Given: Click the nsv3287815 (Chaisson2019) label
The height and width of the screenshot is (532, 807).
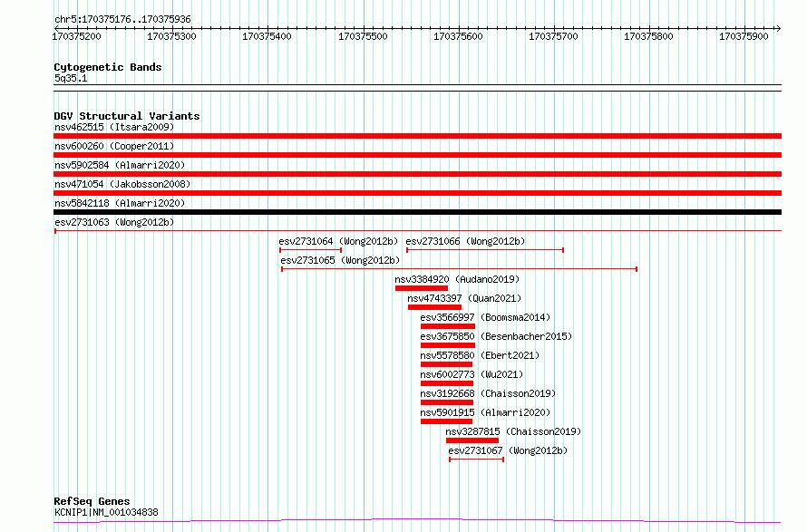Looking at the screenshot, I should pos(513,431).
